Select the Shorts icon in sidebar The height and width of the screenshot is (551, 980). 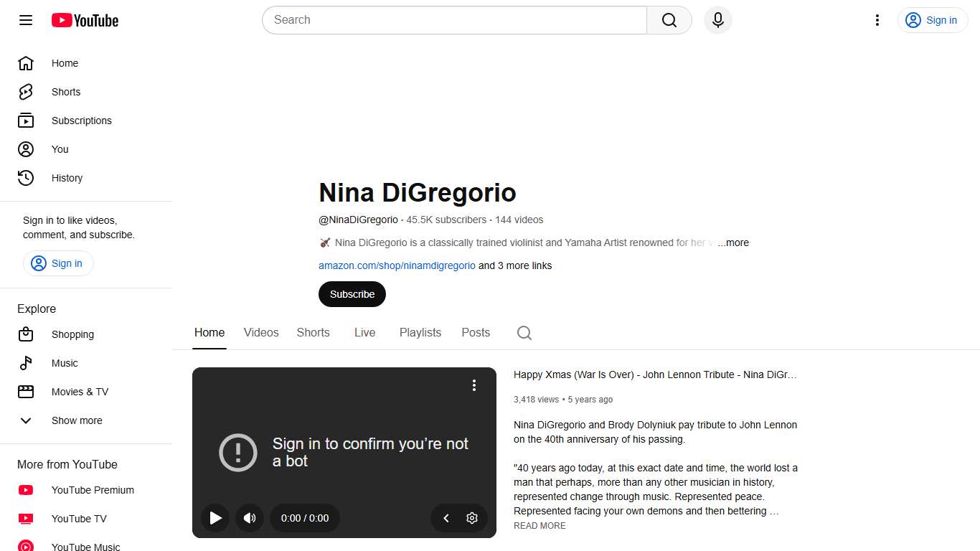[25, 92]
